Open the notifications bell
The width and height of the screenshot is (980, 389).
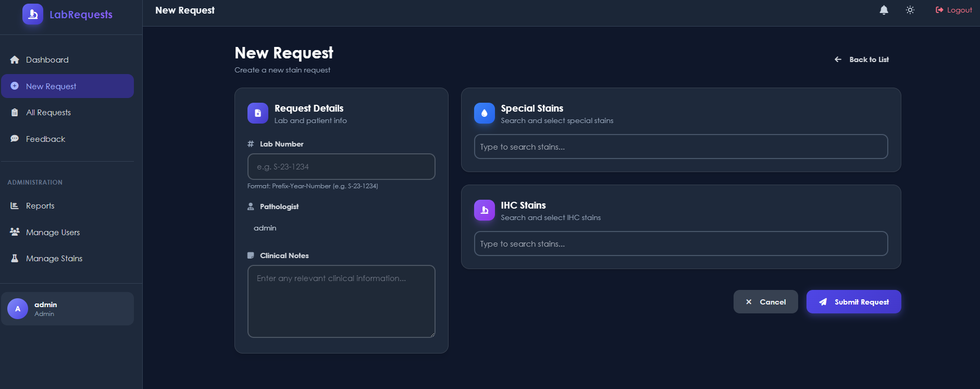(884, 10)
